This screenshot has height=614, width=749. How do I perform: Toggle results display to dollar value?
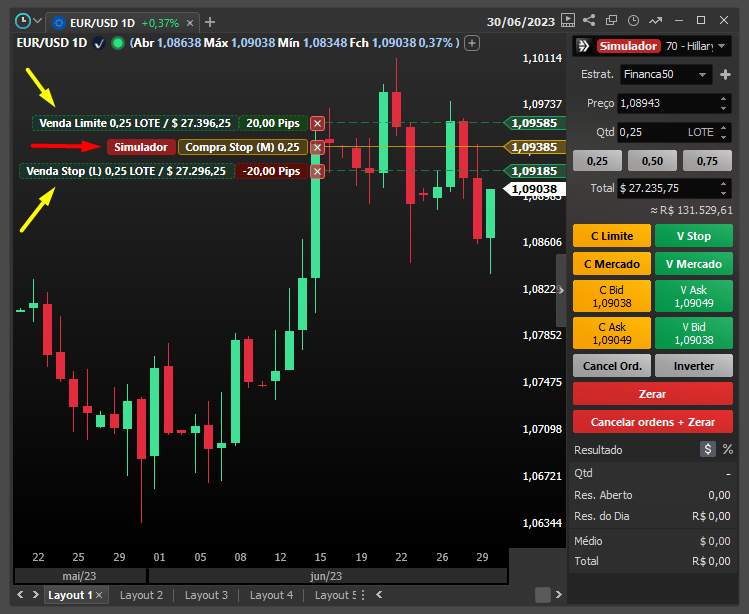tap(708, 450)
